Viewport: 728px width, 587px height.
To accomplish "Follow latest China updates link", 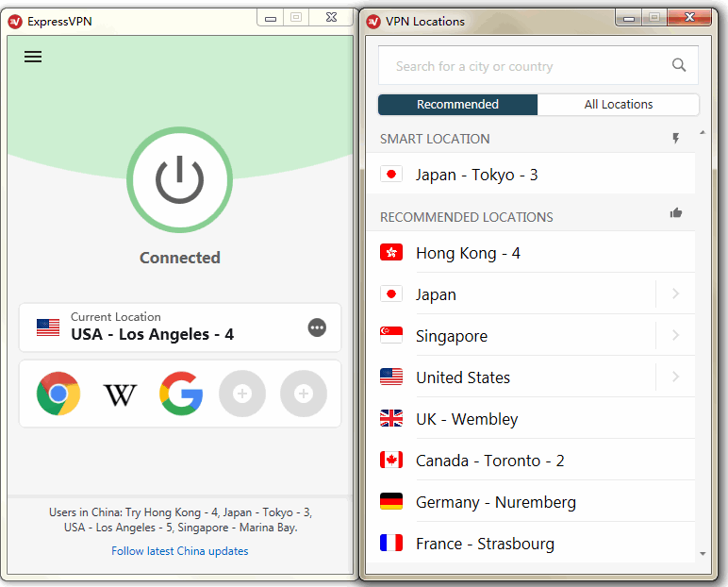I will (x=180, y=551).
